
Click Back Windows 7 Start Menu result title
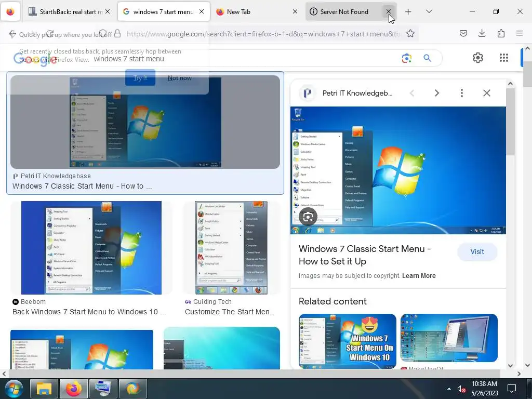pyautogui.click(x=89, y=312)
